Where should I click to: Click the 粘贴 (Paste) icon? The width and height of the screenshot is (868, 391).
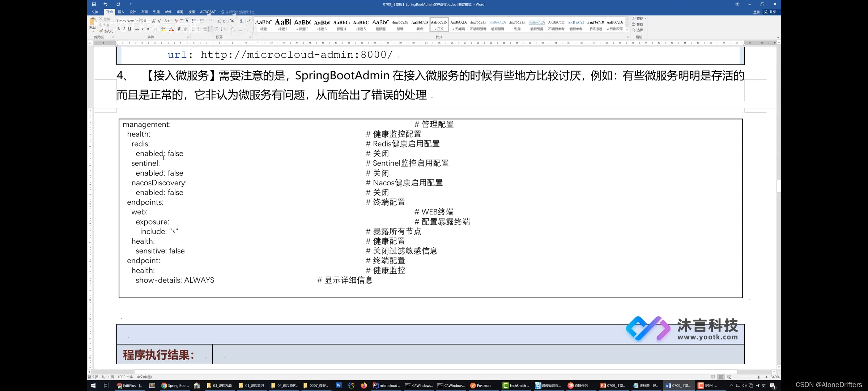coord(93,22)
